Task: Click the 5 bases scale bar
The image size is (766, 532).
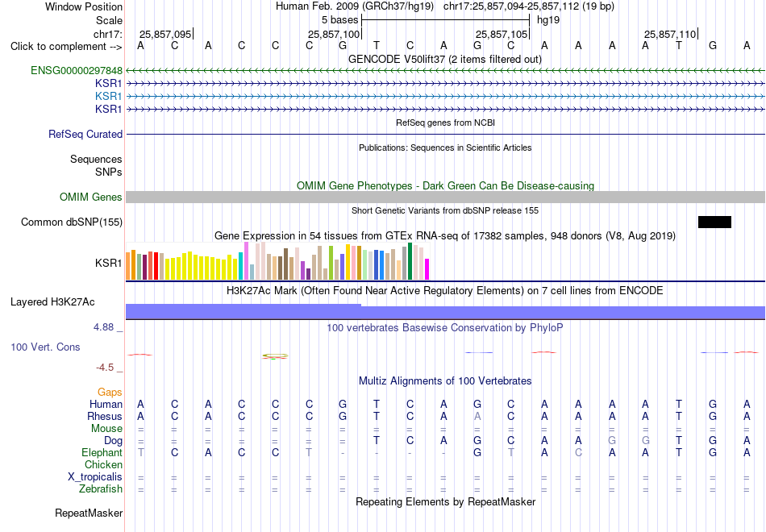Action: click(445, 20)
